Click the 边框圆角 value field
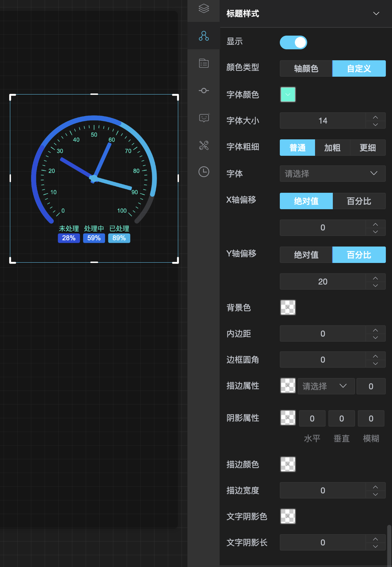 (323, 360)
